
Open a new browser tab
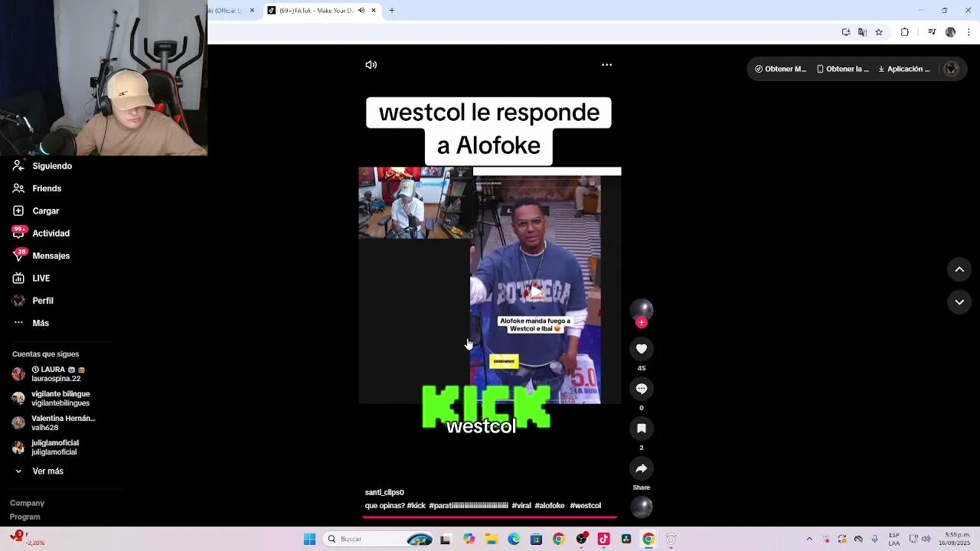click(x=392, y=11)
